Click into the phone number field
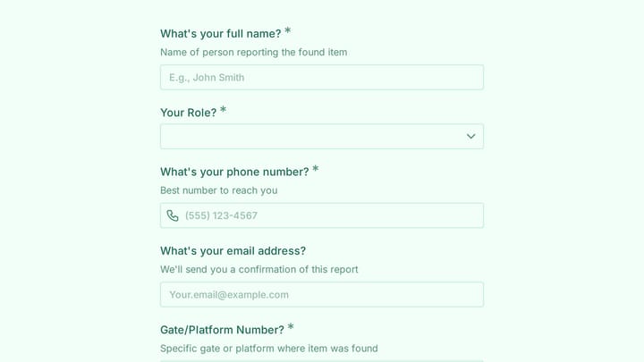Viewport: 644px width, 362px height. coord(322,215)
